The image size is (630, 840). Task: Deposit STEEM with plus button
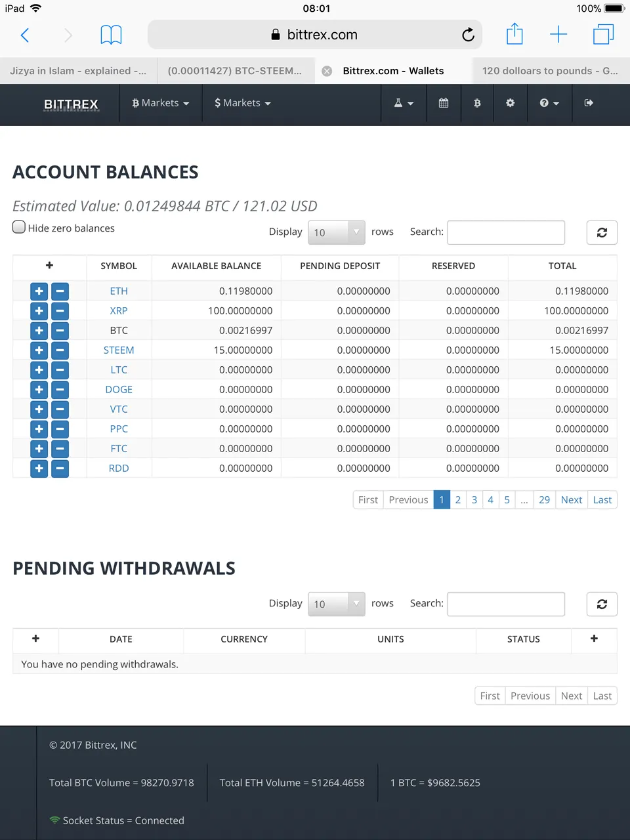(x=39, y=350)
